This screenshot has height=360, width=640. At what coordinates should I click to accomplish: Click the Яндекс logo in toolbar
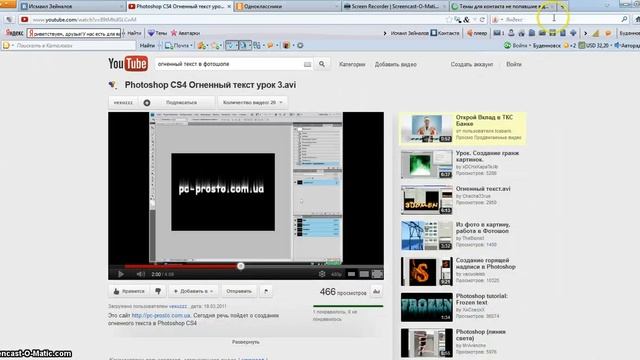(14, 33)
